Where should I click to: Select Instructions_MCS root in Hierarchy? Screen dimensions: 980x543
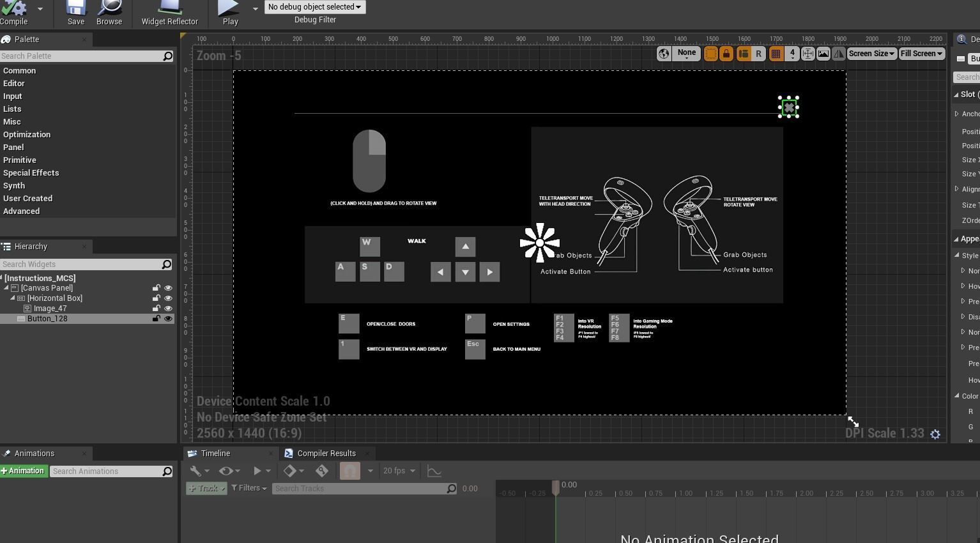point(40,279)
